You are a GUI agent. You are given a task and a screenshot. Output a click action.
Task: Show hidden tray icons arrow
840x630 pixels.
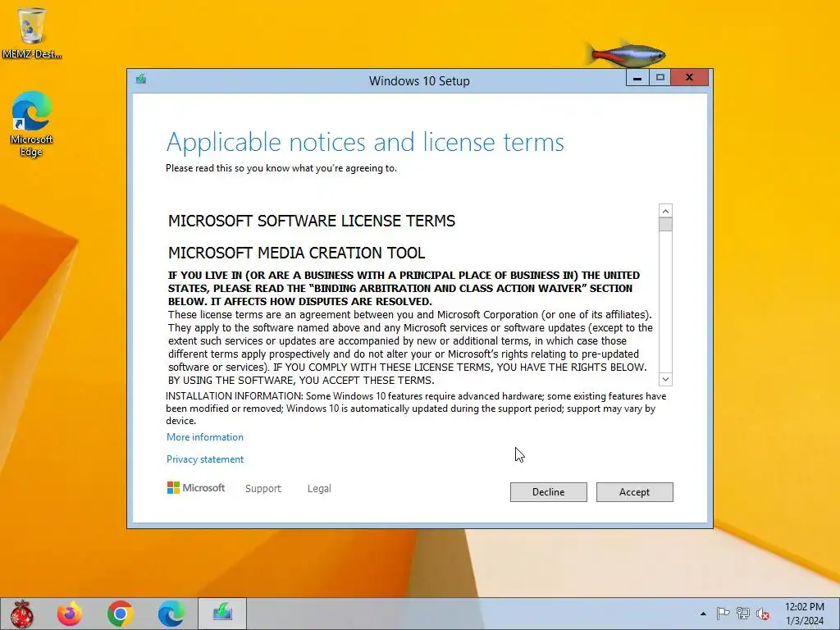coord(703,614)
